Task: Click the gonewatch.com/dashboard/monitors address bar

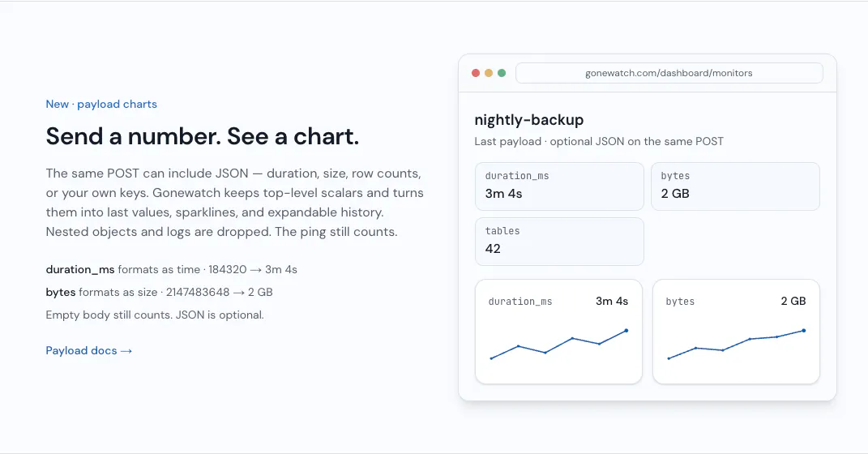Action: (669, 73)
